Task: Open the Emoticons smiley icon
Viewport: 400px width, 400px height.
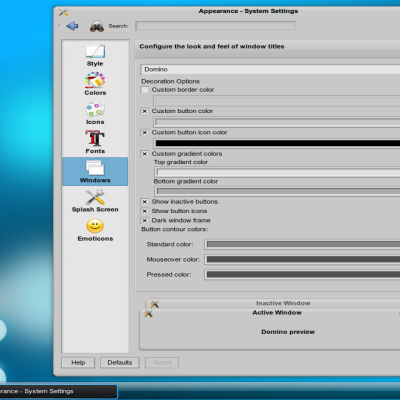Action: point(95,226)
